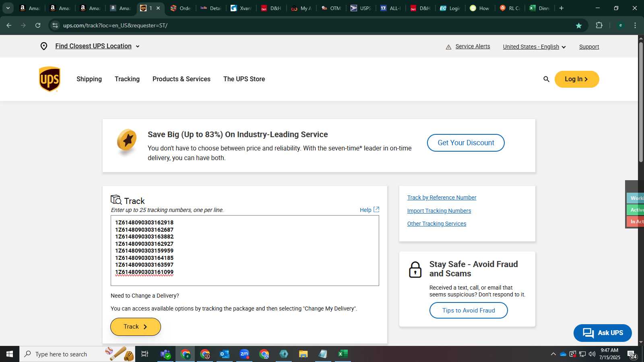Viewport: 644px width, 362px height.
Task: Click the page vertical scrollbar thumb
Action: pyautogui.click(x=641, y=102)
